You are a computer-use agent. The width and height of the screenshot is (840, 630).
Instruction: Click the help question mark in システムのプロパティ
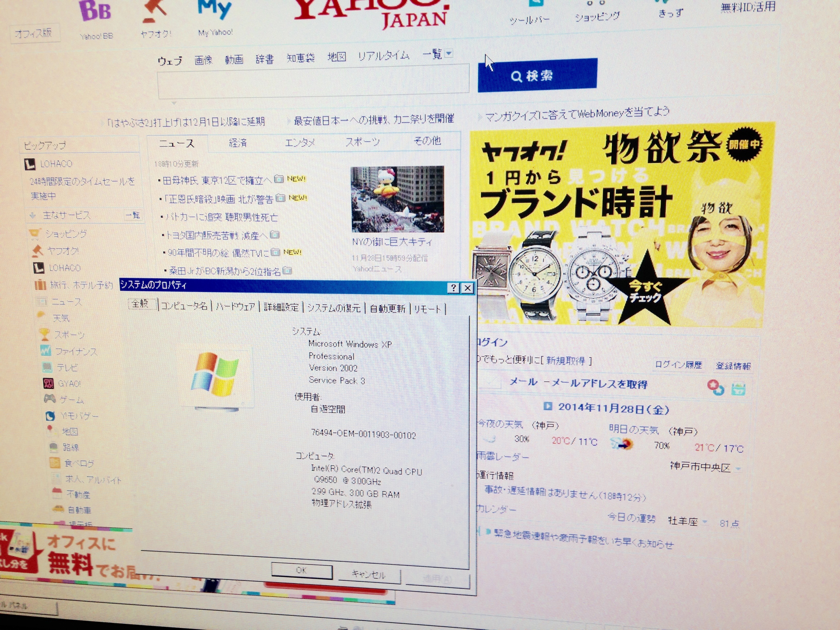(x=453, y=288)
